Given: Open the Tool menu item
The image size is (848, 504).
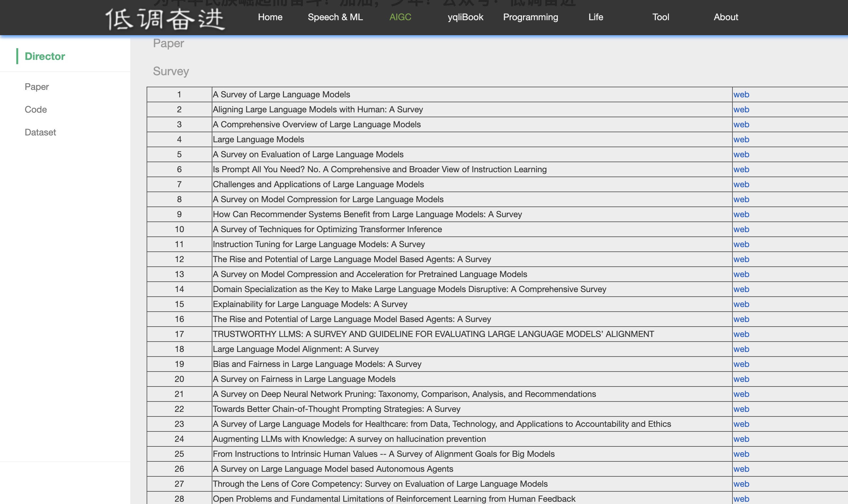Looking at the screenshot, I should pyautogui.click(x=660, y=17).
